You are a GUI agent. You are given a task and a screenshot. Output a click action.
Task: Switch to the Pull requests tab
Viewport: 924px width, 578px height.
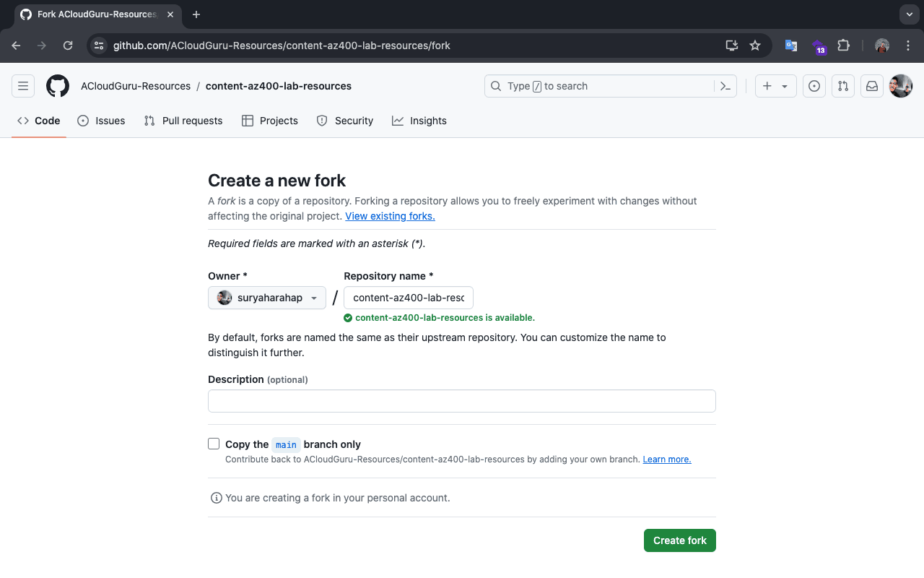183,121
